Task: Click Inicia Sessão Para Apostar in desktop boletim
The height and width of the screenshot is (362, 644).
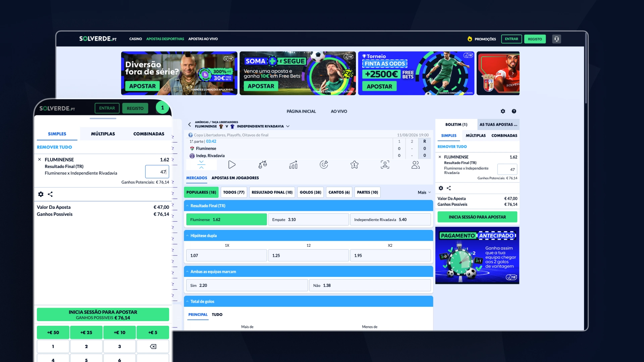Action: [x=477, y=217]
